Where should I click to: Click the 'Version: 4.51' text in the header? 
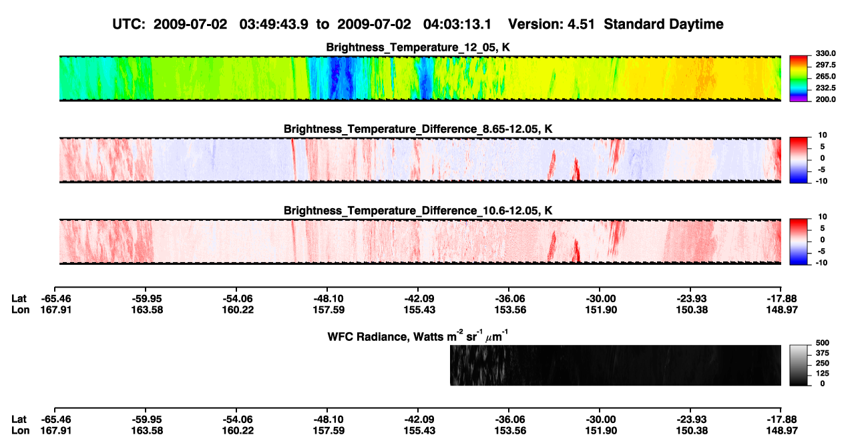point(552,25)
